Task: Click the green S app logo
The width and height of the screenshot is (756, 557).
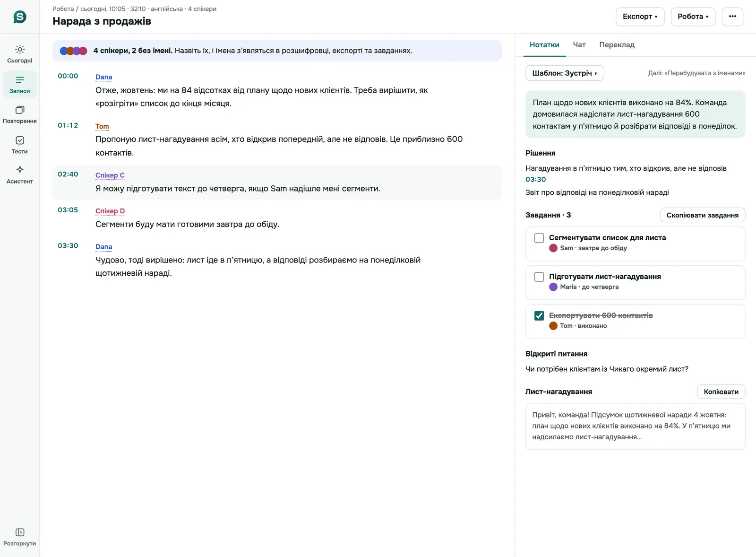Action: coord(20,17)
